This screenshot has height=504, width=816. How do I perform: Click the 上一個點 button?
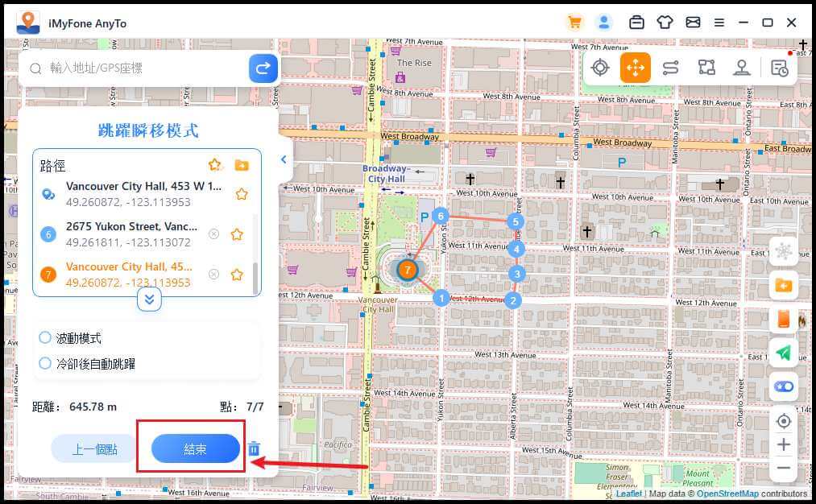coord(94,449)
